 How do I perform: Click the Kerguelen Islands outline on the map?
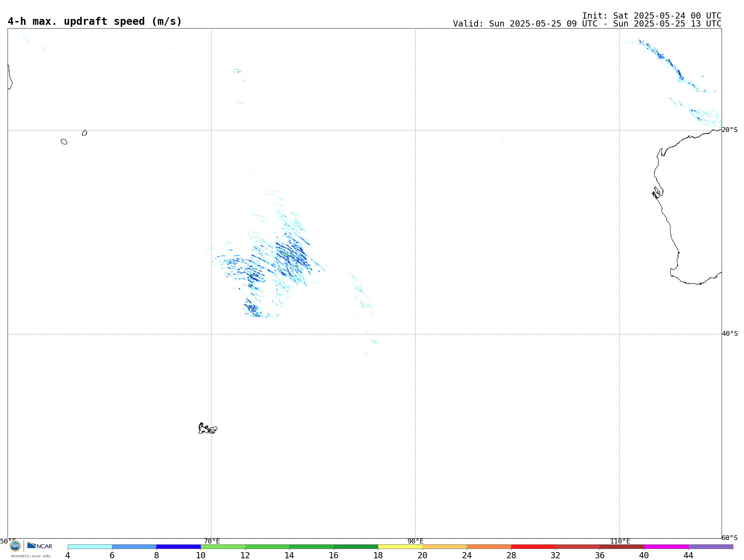(208, 428)
